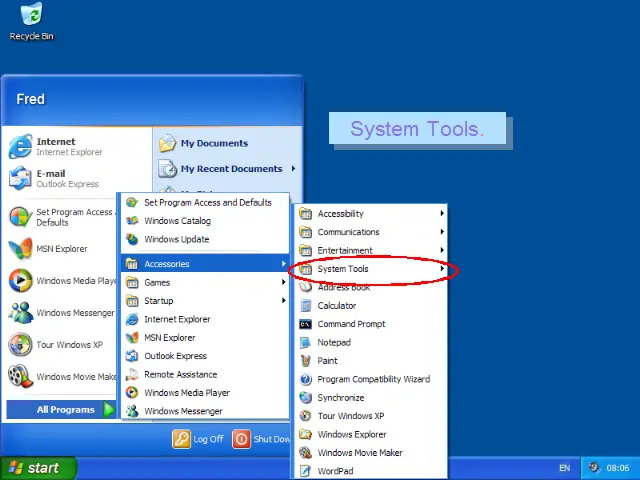The width and height of the screenshot is (640, 480).
Task: Click the Paint icon
Action: click(x=305, y=361)
